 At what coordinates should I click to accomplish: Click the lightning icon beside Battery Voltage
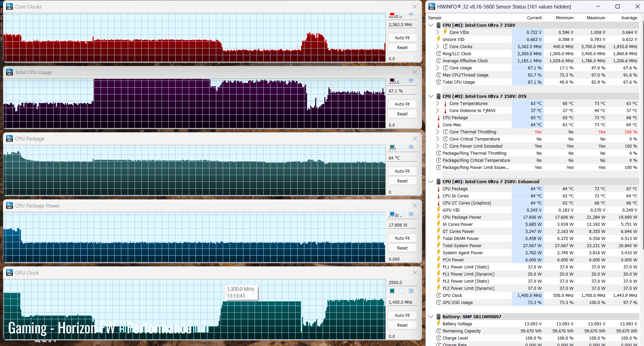pyautogui.click(x=439, y=324)
